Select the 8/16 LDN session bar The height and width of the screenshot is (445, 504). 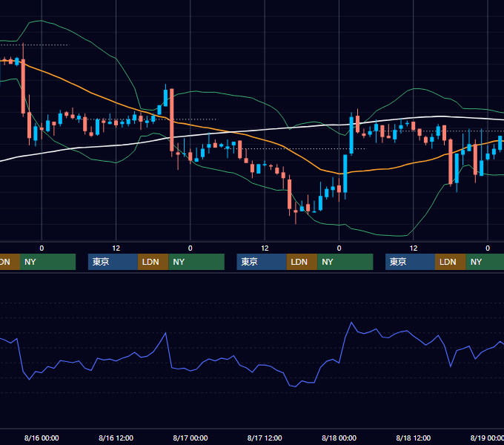coord(153,262)
